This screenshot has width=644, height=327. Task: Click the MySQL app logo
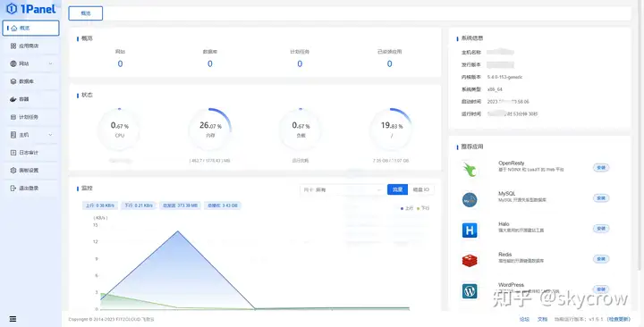point(470,200)
